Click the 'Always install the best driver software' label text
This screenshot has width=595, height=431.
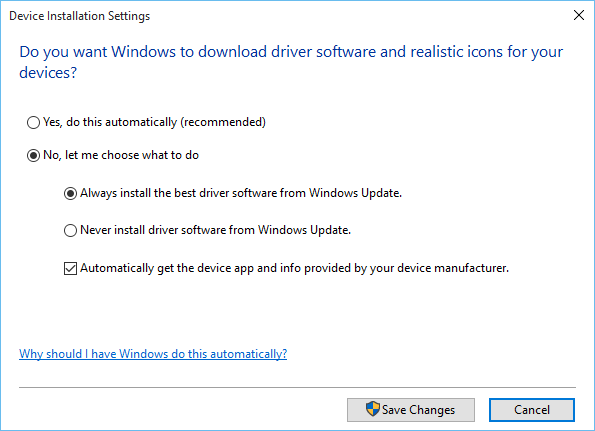coord(241,193)
